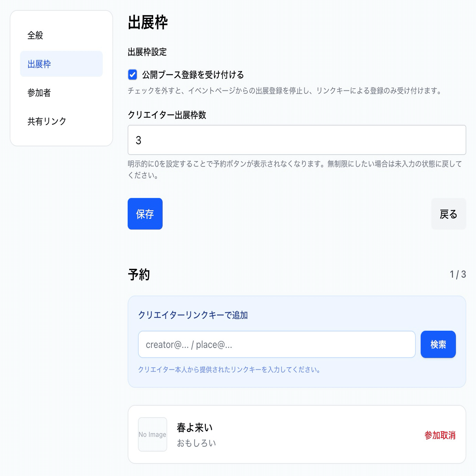This screenshot has height=476, width=476.
Task: Click the 予約 section heading
Action: click(x=140, y=274)
